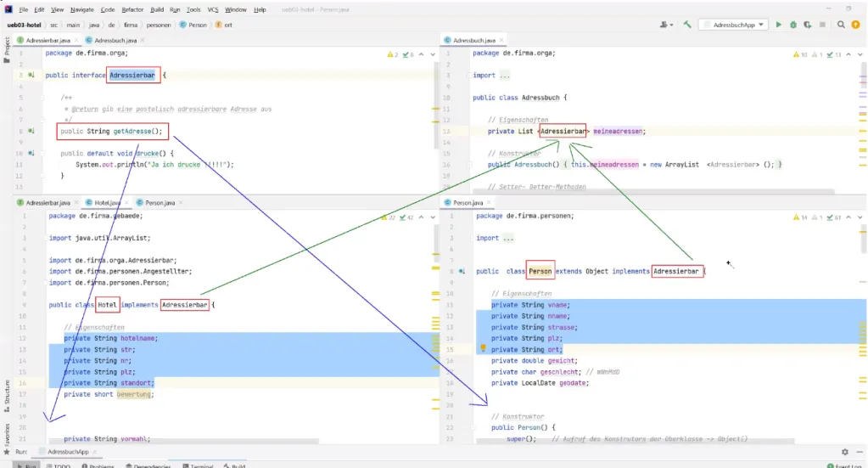Open Dependencies tool window at bottom

click(x=148, y=465)
